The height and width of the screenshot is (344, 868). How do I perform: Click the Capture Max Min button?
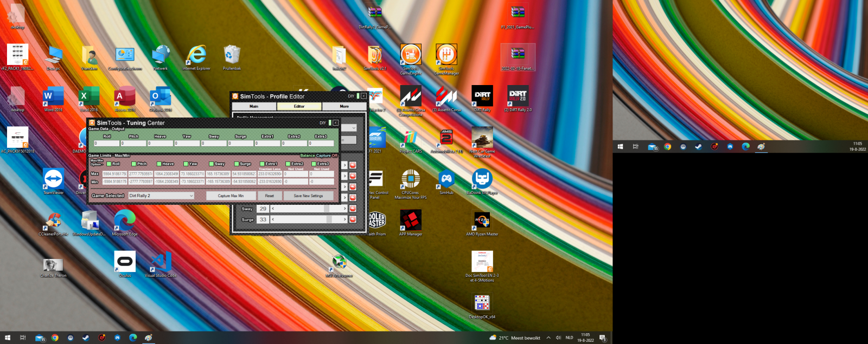(x=231, y=196)
